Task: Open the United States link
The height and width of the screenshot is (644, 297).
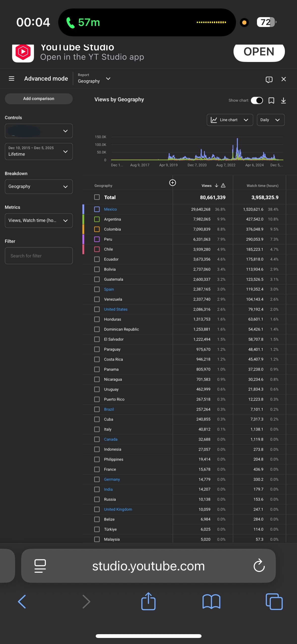Action: [x=116, y=309]
